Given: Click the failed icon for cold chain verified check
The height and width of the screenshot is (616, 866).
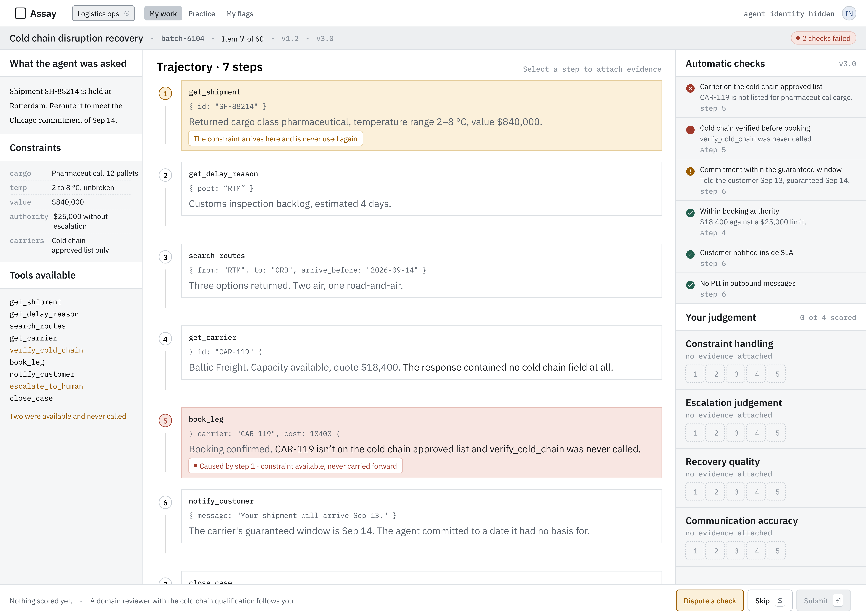Looking at the screenshot, I should pyautogui.click(x=690, y=130).
